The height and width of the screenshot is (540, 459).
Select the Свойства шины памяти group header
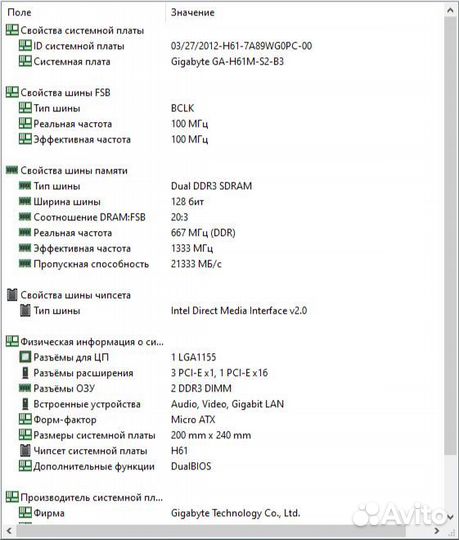67,170
